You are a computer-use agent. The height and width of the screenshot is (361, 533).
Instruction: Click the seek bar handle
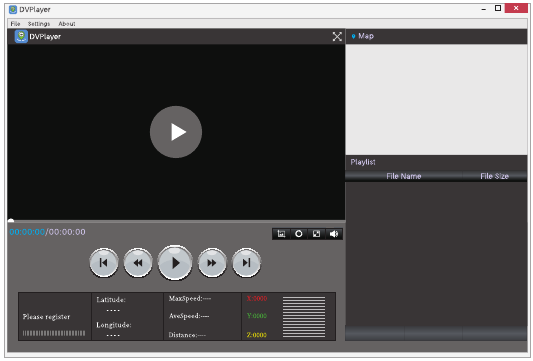[x=11, y=221]
